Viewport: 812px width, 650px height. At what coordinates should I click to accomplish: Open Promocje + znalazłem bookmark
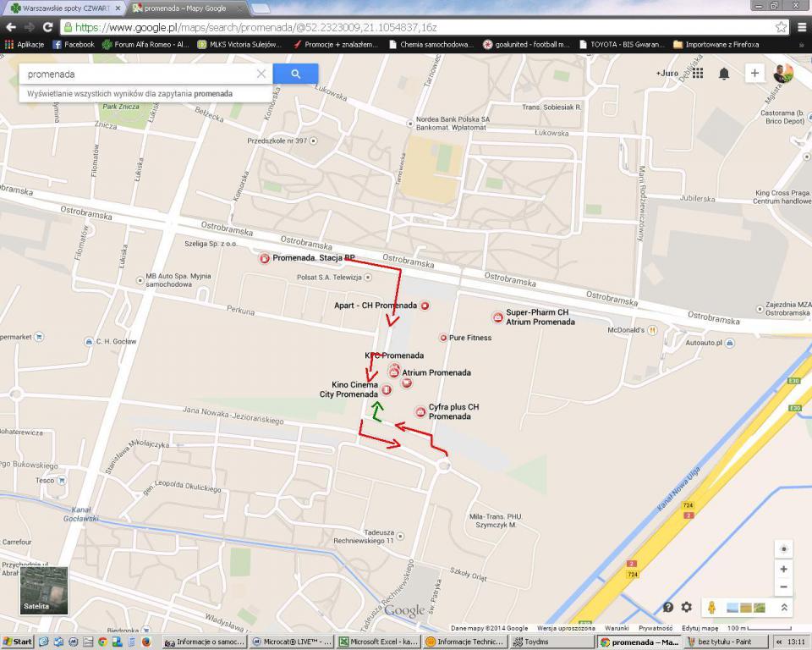(x=335, y=45)
